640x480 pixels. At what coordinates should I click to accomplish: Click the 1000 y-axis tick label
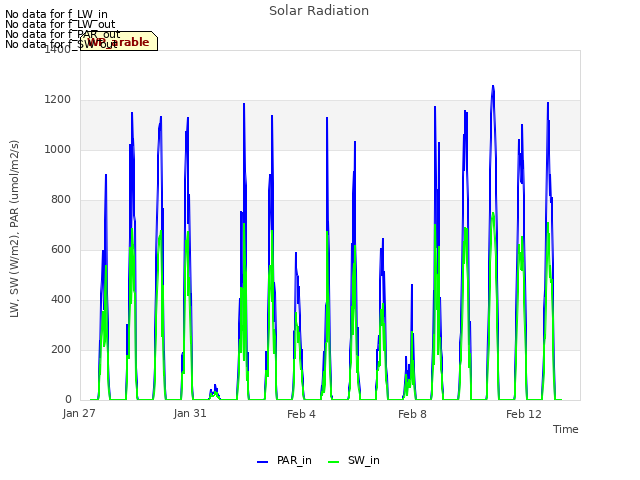point(58,149)
